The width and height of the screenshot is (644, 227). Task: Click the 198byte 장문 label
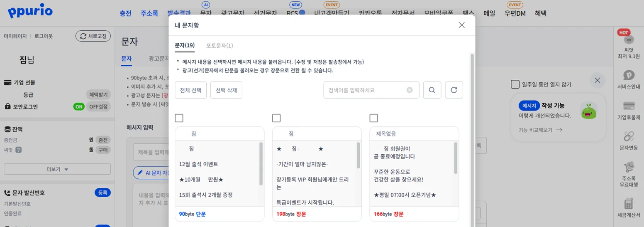pyautogui.click(x=291, y=214)
